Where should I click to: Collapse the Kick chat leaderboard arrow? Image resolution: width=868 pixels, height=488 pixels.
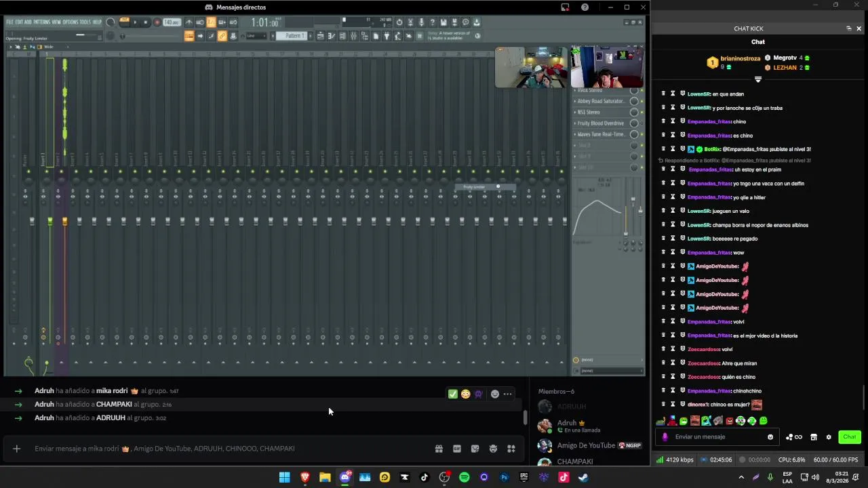pyautogui.click(x=758, y=79)
